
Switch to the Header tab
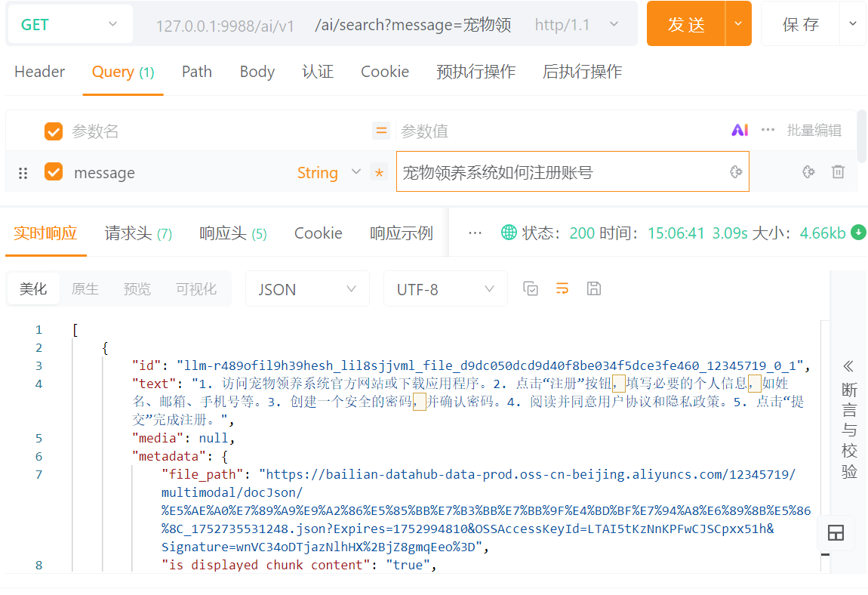pyautogui.click(x=39, y=72)
